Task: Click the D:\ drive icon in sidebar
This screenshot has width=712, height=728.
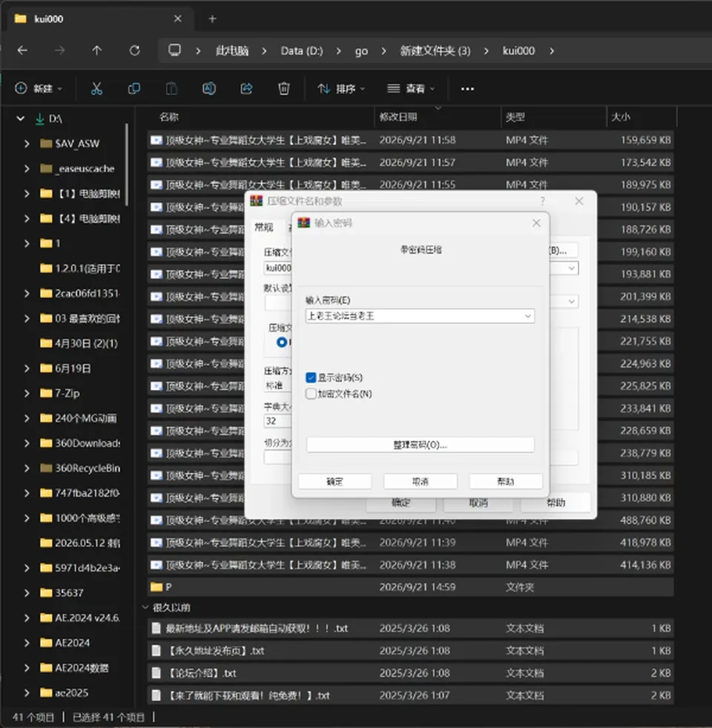Action: coord(40,119)
